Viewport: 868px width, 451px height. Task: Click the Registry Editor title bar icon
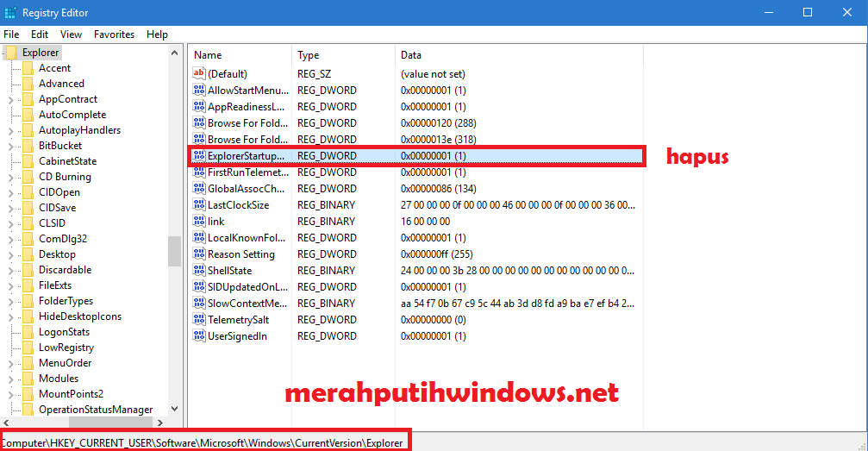click(x=10, y=12)
